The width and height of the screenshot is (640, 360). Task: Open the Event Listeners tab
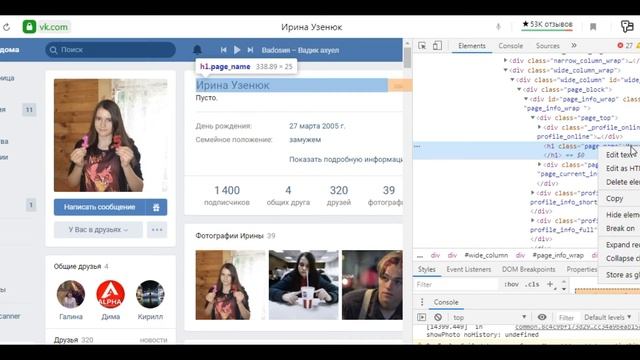(x=469, y=269)
